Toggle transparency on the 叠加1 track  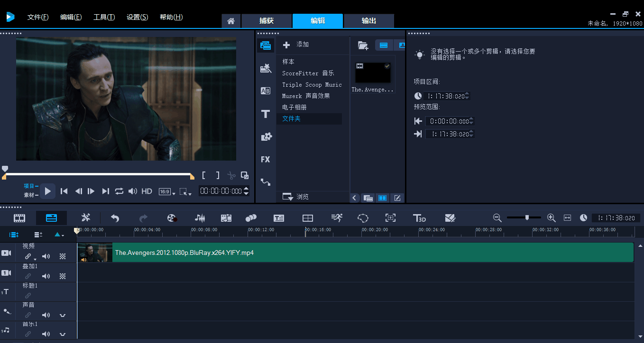63,276
